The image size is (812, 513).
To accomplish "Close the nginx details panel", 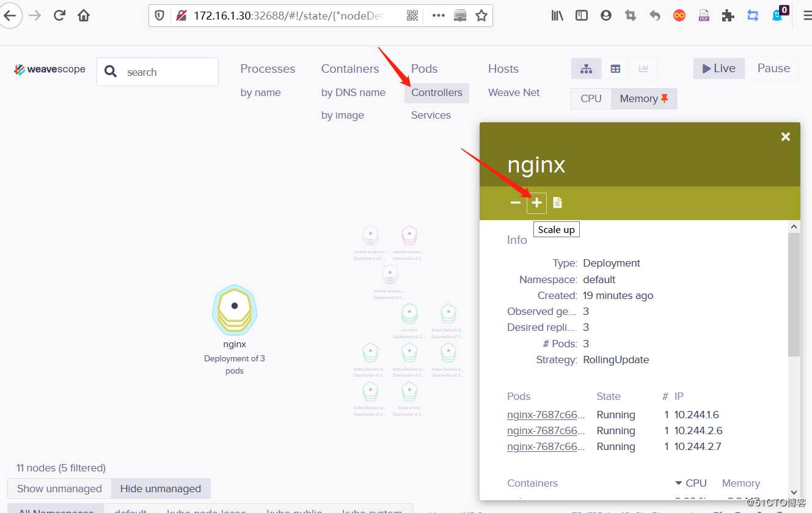I will point(786,137).
